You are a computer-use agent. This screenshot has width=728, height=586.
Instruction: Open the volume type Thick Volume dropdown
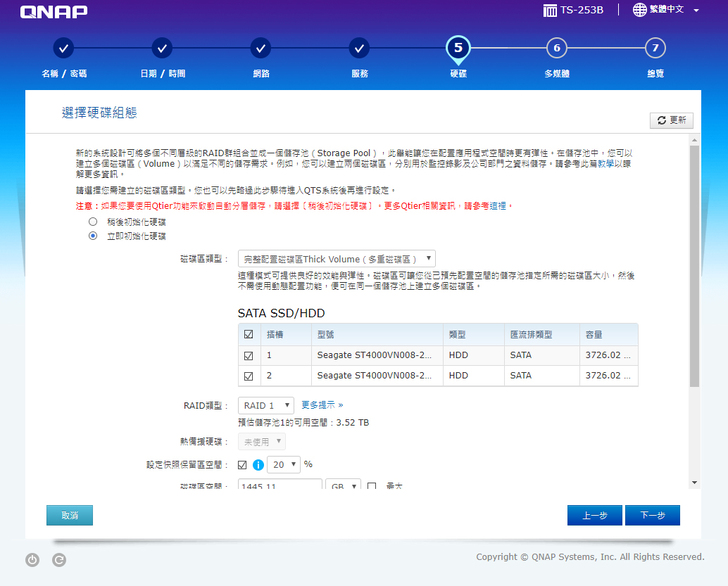pos(336,258)
